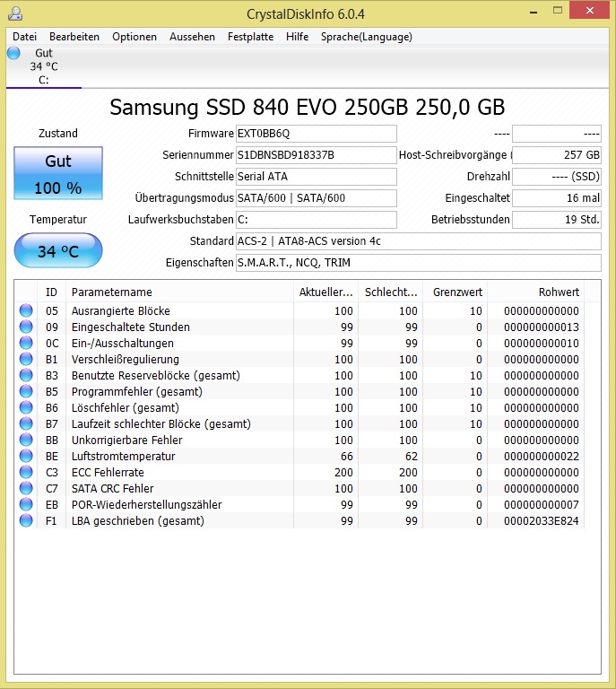Click raw value 00002033E824
Viewport: 616px width, 689px height.
coord(542,521)
